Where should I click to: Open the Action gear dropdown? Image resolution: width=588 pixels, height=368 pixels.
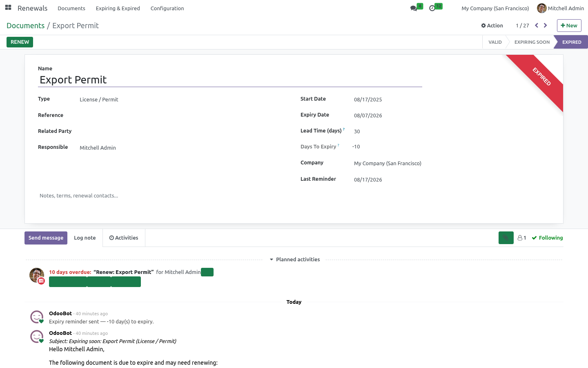point(492,25)
